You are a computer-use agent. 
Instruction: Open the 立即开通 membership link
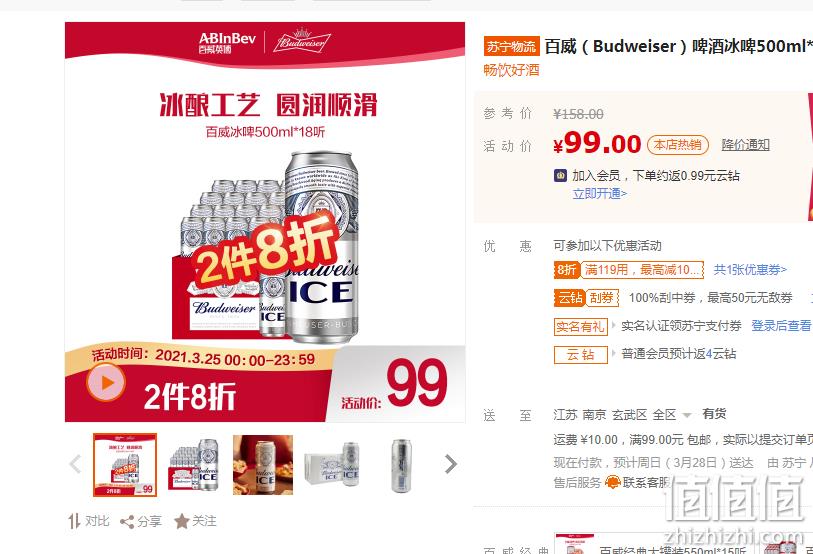point(599,193)
